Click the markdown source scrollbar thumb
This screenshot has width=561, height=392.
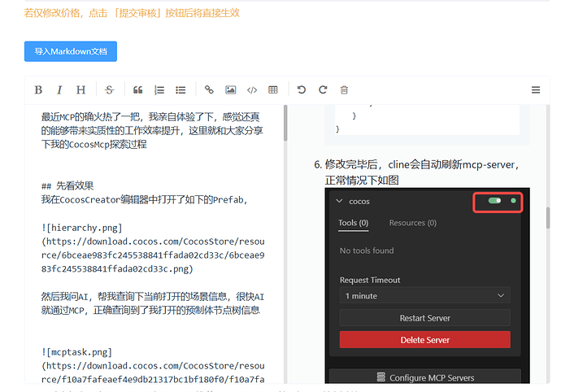coord(285,123)
